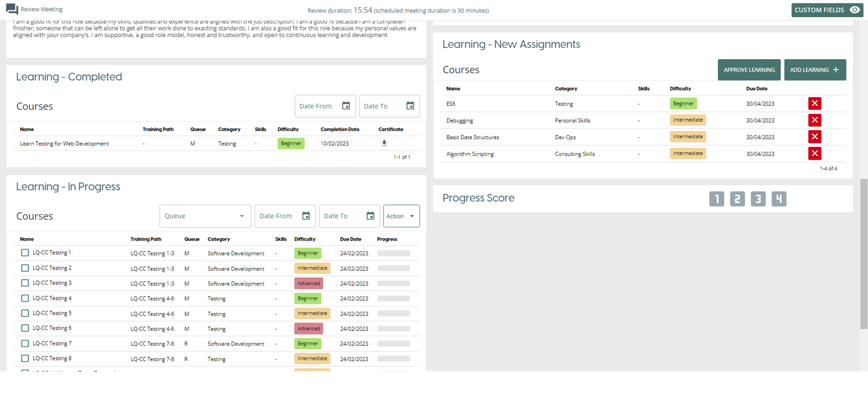Click the Approve Learning button
This screenshot has height=418, width=868.
[x=749, y=70]
